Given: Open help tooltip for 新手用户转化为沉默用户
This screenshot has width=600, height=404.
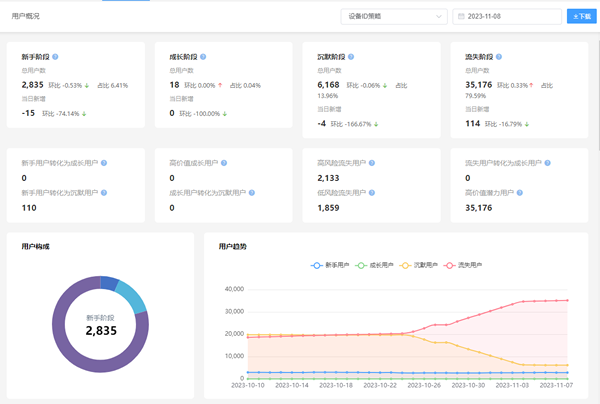Looking at the screenshot, I should [104, 193].
